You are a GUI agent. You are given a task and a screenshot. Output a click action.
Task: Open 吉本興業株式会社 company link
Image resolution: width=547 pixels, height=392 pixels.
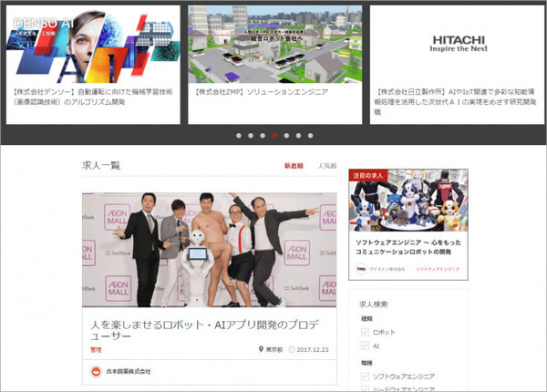click(x=129, y=372)
